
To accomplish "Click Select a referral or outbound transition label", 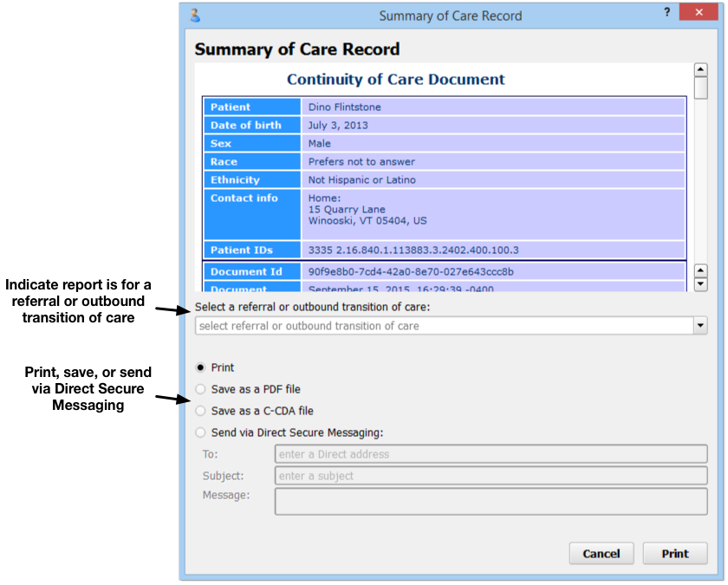I will [x=313, y=307].
